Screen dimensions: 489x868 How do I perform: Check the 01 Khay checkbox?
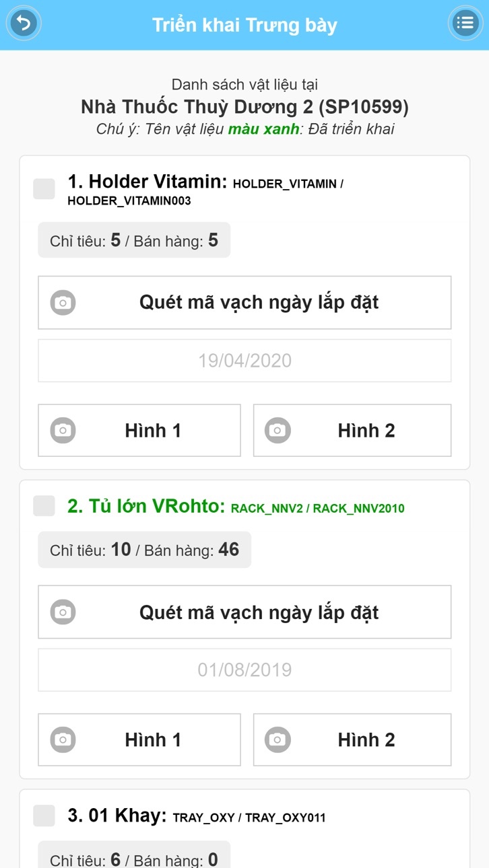(44, 816)
